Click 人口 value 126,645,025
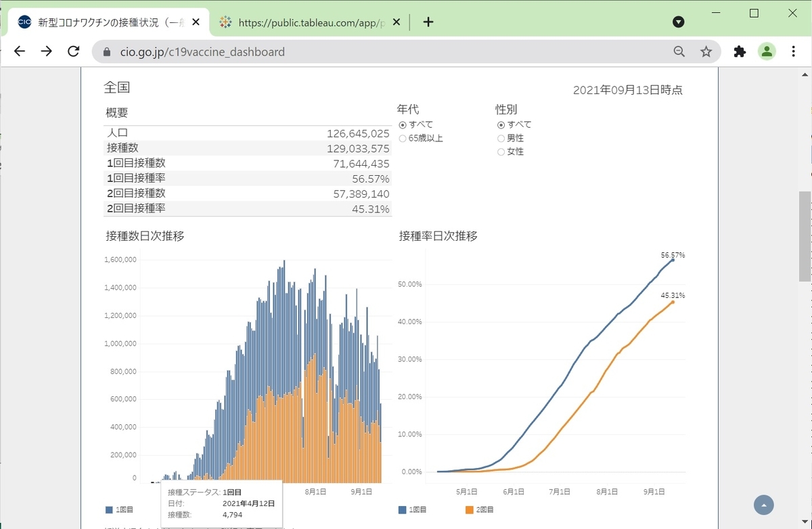The height and width of the screenshot is (529, 812). tap(358, 133)
